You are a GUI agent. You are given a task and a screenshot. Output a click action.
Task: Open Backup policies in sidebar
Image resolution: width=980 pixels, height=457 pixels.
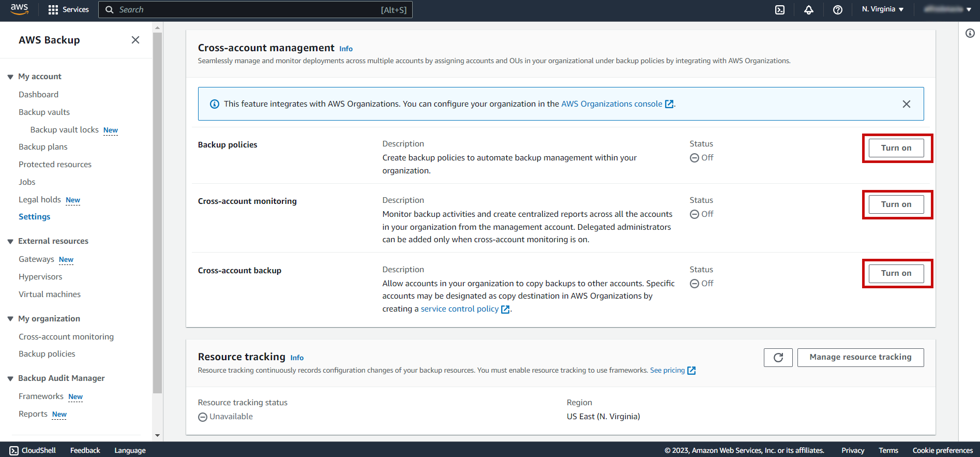(x=47, y=353)
